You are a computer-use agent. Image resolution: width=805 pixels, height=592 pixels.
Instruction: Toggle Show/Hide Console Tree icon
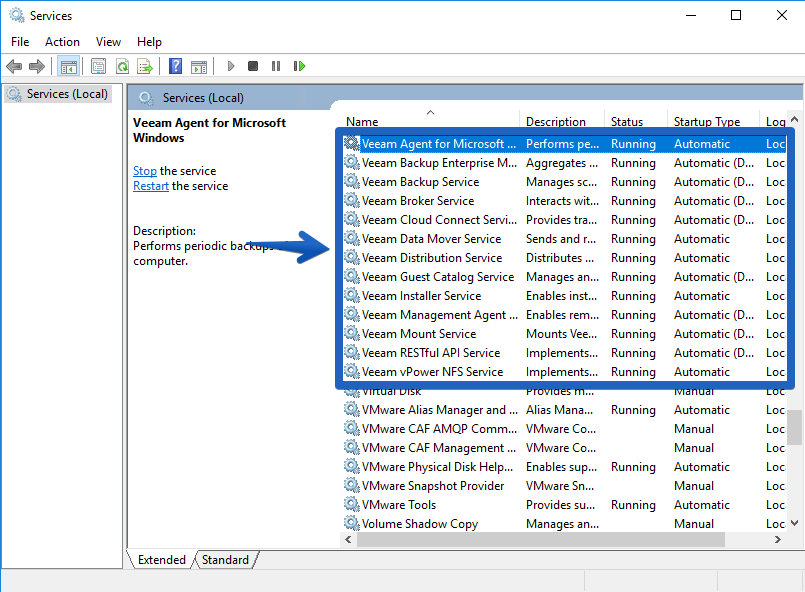(68, 66)
